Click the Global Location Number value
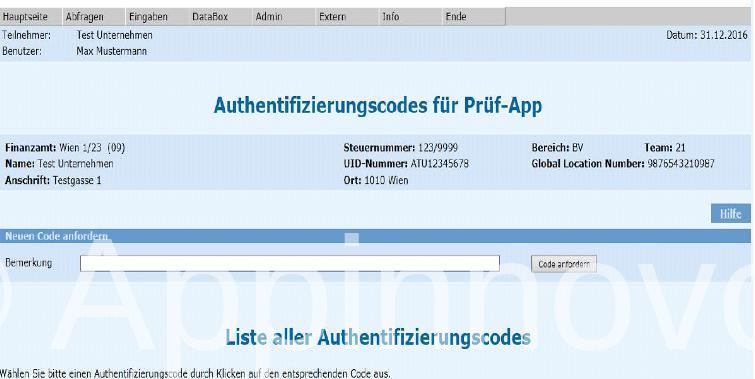Screen dimensions: 755x379 681,164
